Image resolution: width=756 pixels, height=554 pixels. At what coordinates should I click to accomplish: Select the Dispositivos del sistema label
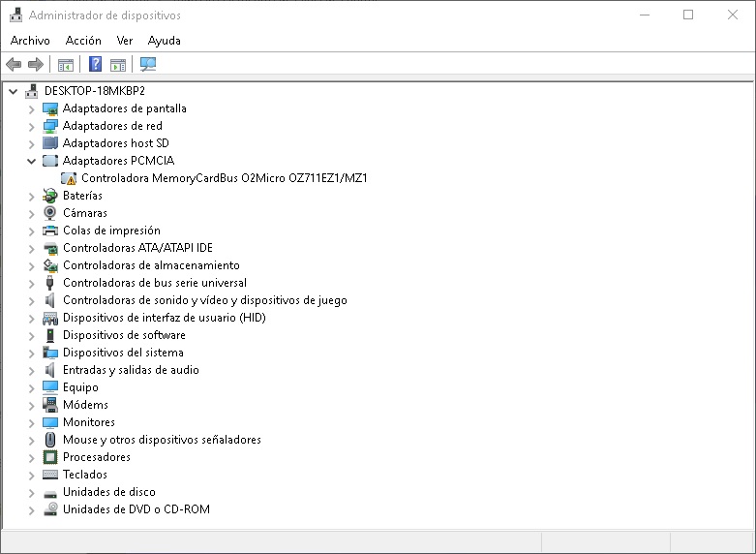pyautogui.click(x=123, y=353)
